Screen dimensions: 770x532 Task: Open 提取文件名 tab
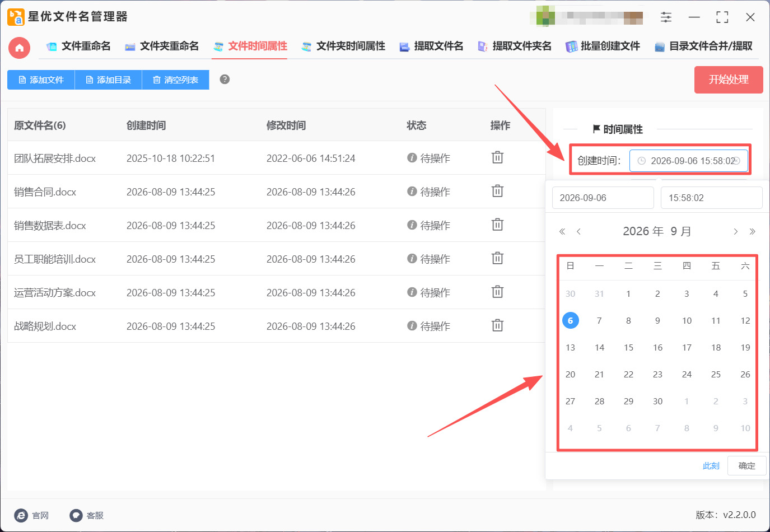pyautogui.click(x=431, y=46)
